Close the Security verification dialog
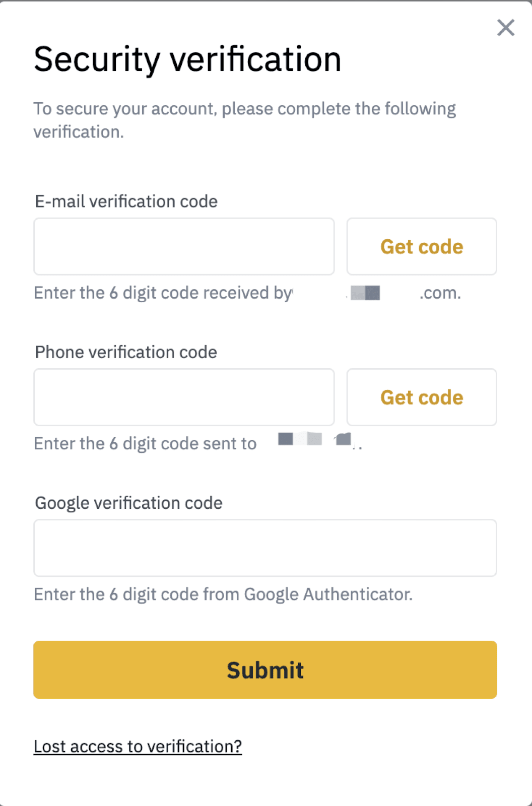This screenshot has height=806, width=532. click(x=505, y=28)
